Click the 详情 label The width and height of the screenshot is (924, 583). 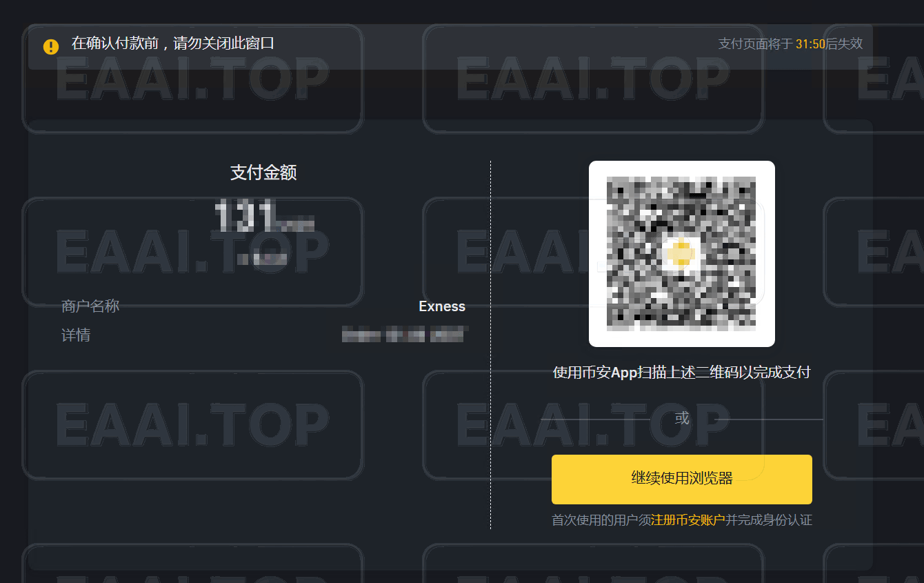coord(76,335)
